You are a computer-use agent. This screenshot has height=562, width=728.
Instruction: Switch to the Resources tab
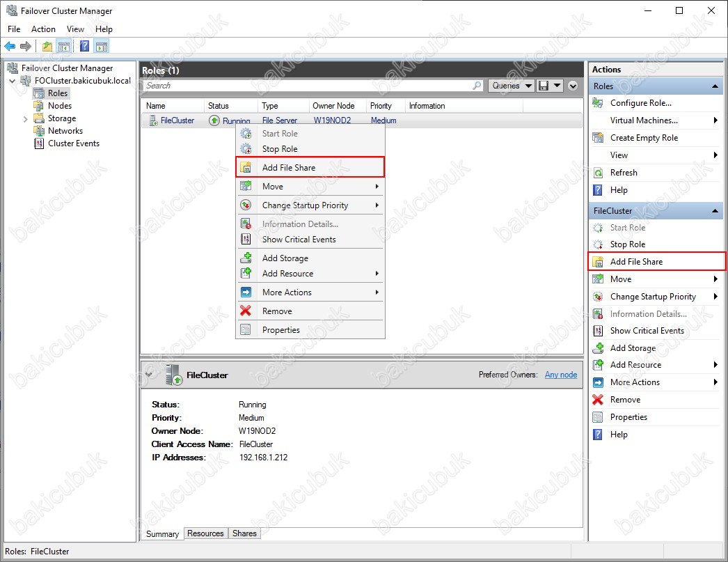pyautogui.click(x=205, y=533)
